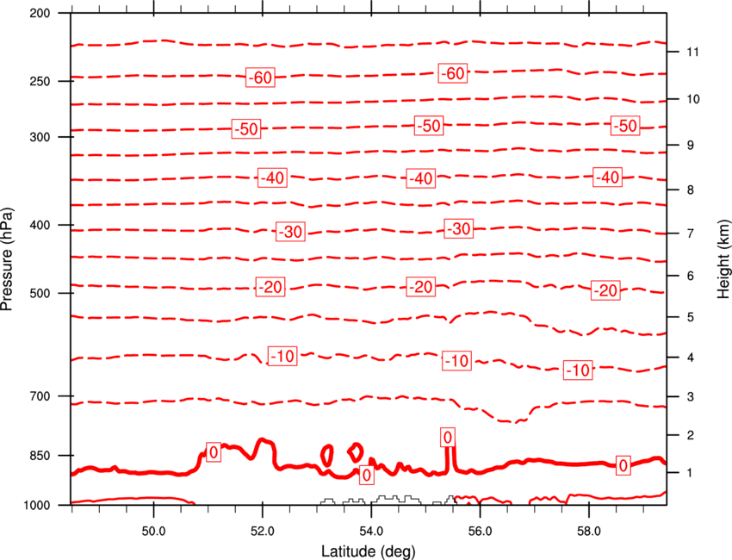Select the 500 pressure tick label
732x560 pixels.
[x=40, y=293]
